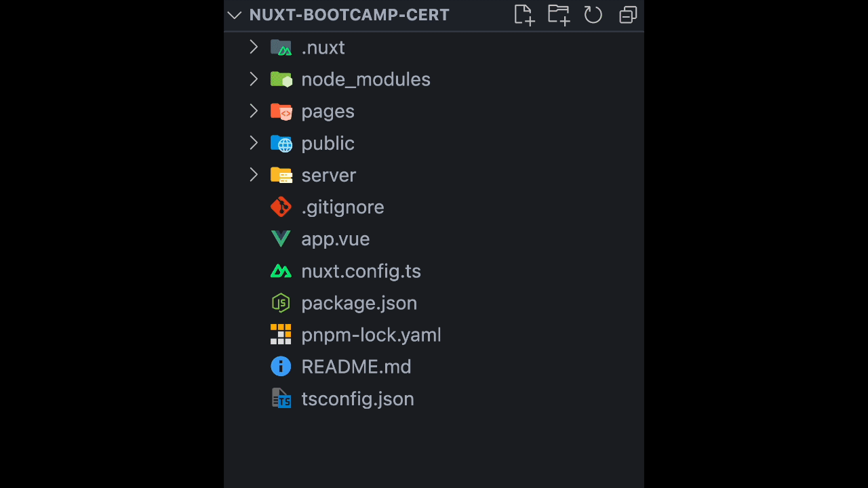Select the node_modules folder label

coord(366,79)
